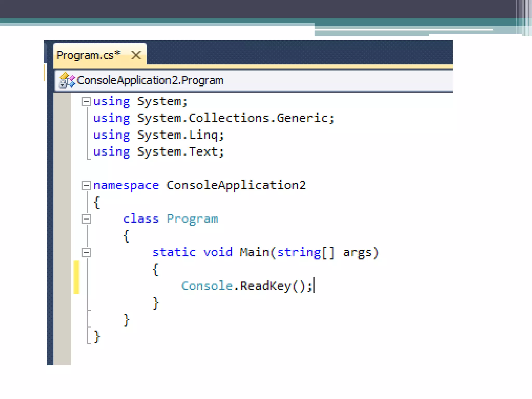532x399 pixels.
Task: Collapse the Main method block
Action: pyautogui.click(x=86, y=252)
